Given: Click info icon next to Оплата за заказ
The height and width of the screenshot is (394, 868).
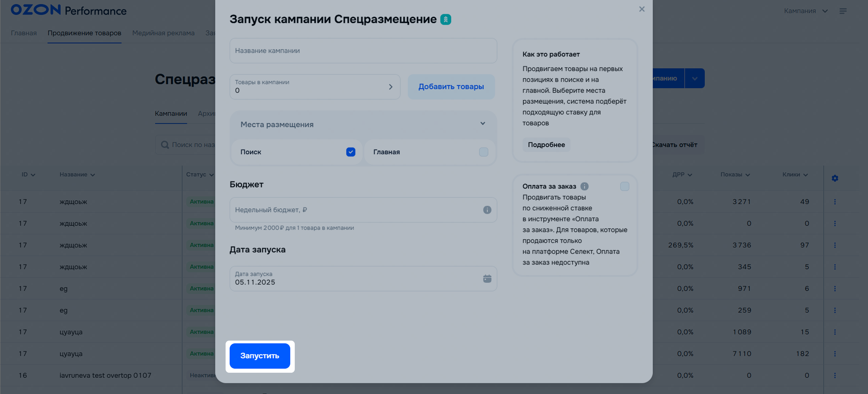Looking at the screenshot, I should tap(584, 186).
